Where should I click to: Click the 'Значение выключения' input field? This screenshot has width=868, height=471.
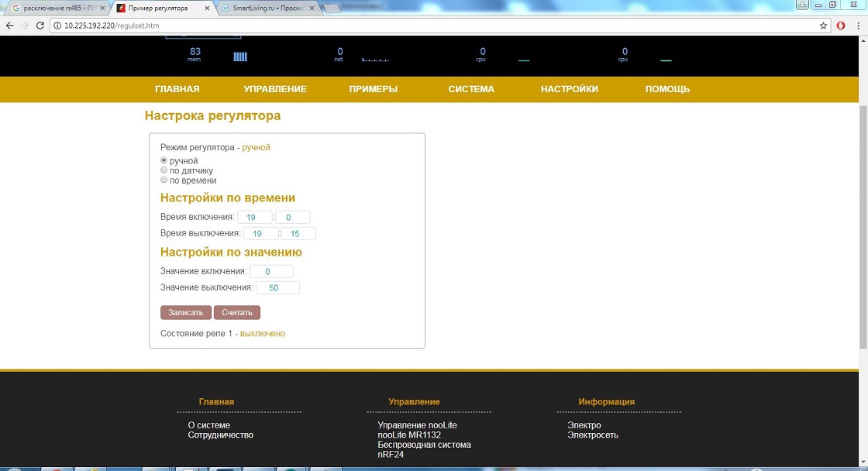coord(277,287)
